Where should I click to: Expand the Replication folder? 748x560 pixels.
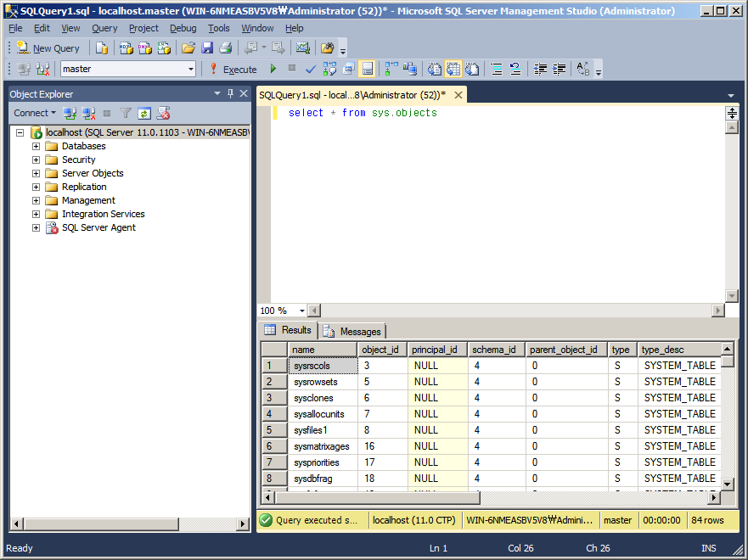point(36,187)
